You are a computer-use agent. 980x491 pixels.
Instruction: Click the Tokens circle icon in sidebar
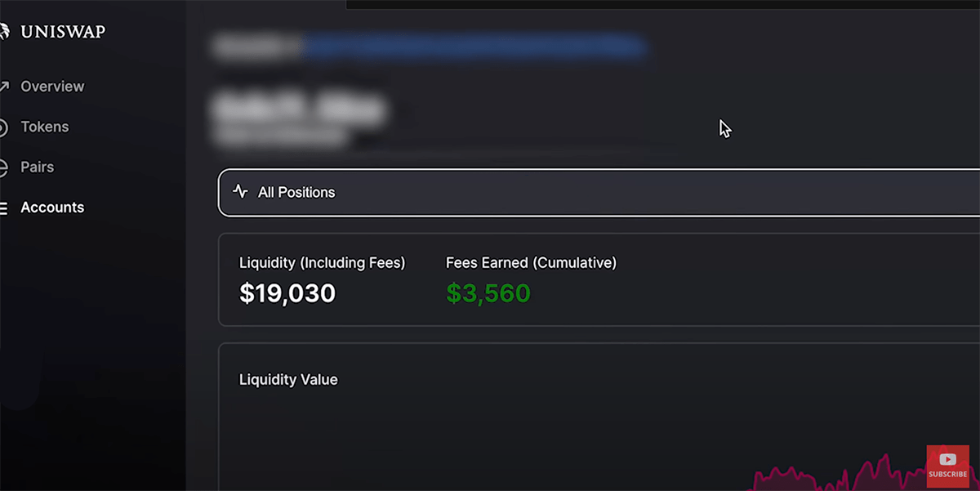click(4, 127)
